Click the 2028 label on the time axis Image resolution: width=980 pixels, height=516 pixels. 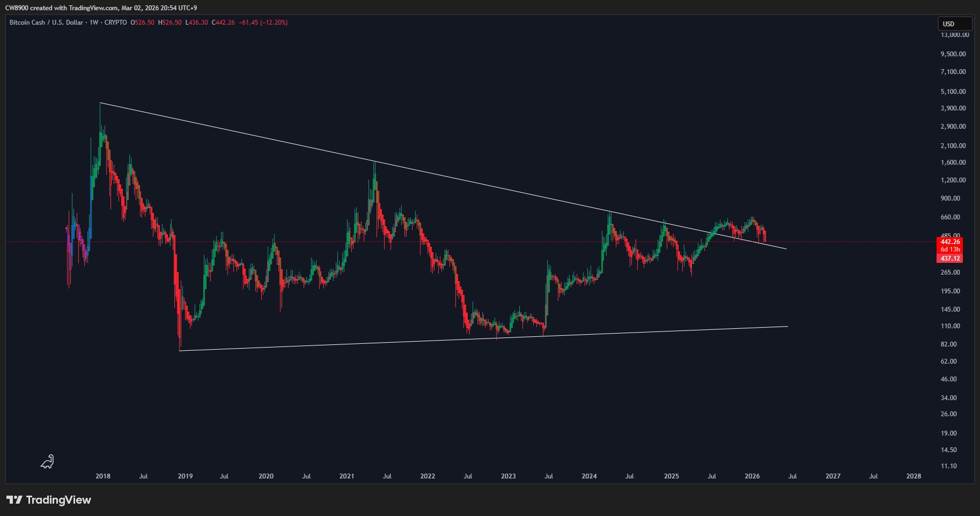coord(914,476)
